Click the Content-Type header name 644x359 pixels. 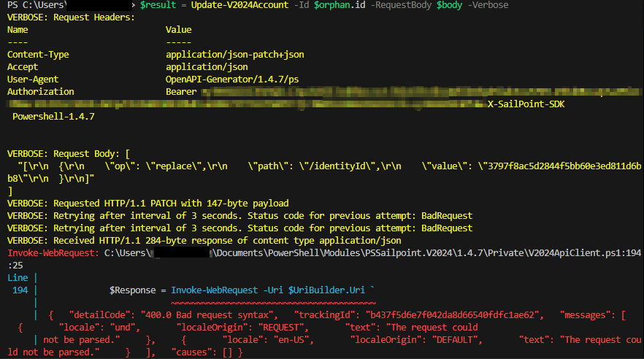[38, 55]
